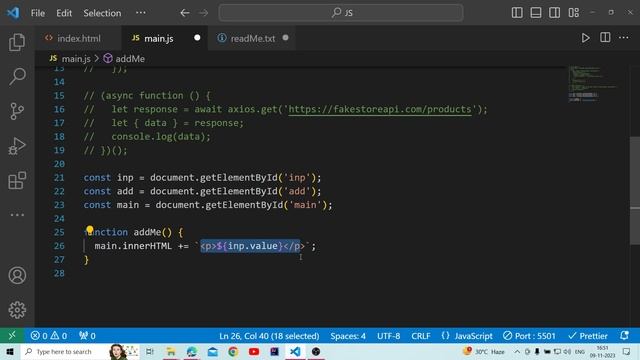Open File Explorer from taskbar
Image resolution: width=640 pixels, height=360 pixels.
click(171, 351)
